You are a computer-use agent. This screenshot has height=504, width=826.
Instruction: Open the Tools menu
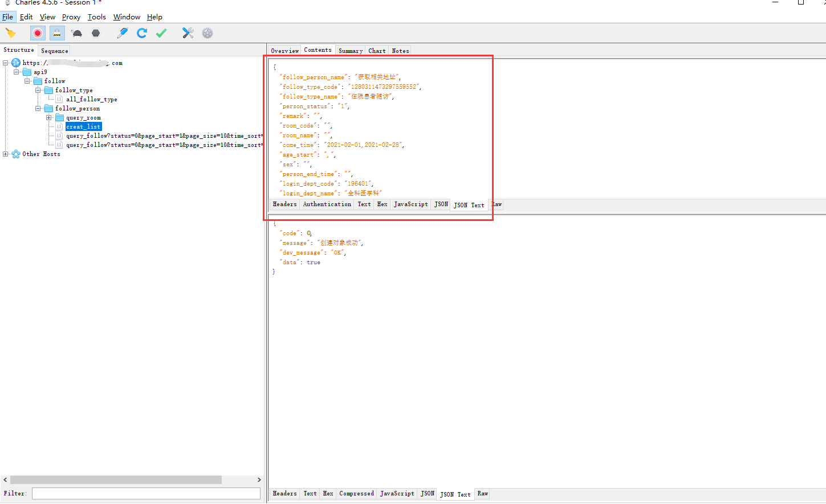pyautogui.click(x=97, y=17)
